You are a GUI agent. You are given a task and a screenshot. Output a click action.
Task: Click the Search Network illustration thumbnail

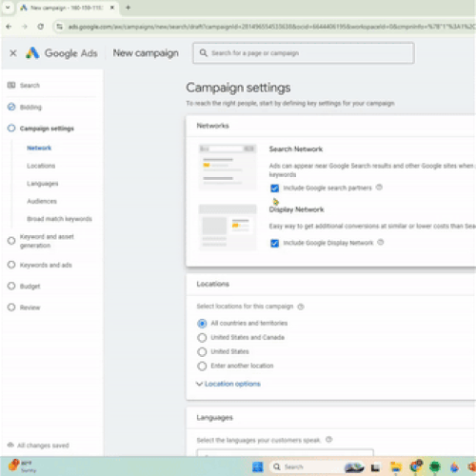pos(228,167)
